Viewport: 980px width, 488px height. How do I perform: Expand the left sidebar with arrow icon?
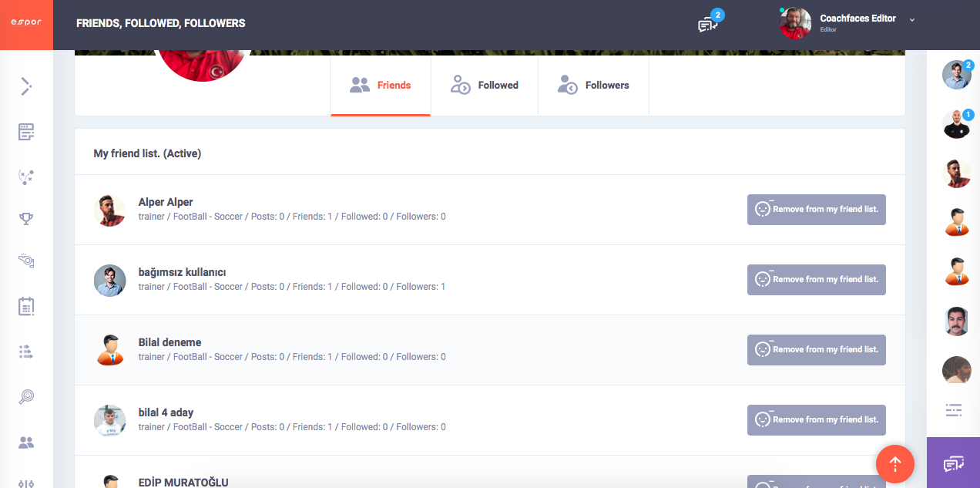coord(26,86)
